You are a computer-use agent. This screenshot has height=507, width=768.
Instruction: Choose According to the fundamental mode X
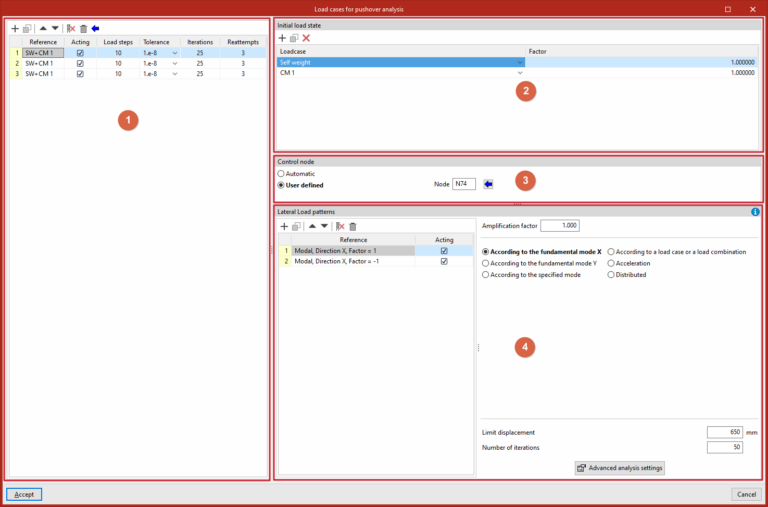click(542, 252)
